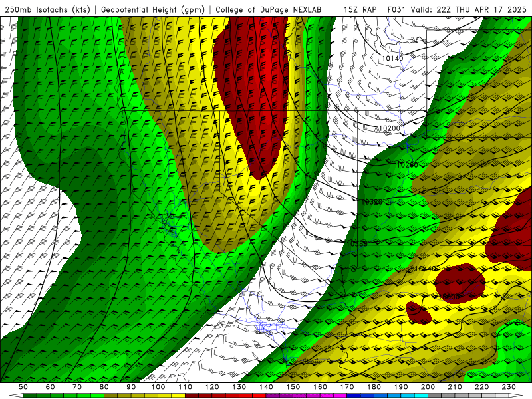
Task: Select the 'College of DuPage NEXLAB' header text
Action: tap(268, 9)
